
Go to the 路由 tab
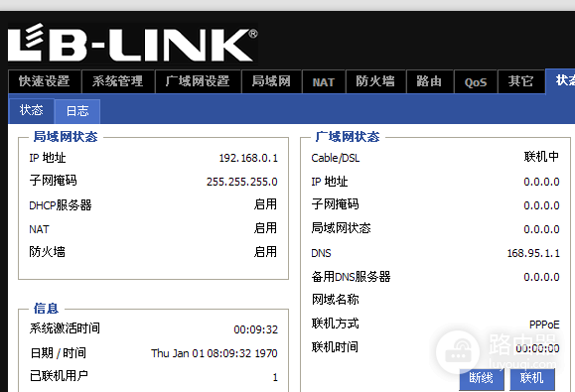(429, 81)
